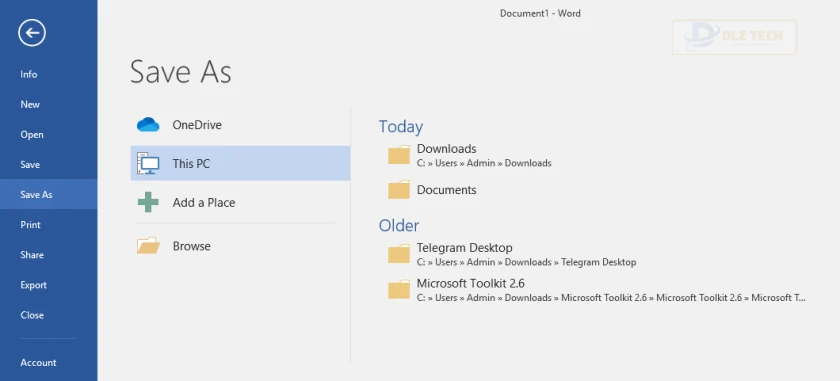Click the green plus Add a Place icon
The height and width of the screenshot is (381, 840).
[x=148, y=203]
